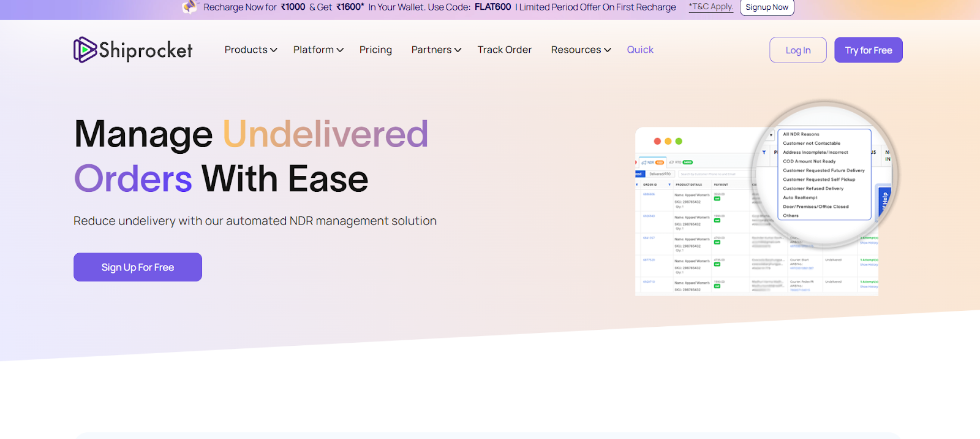Click 'Customer Refused Delivery' in preview list
This screenshot has height=439, width=980.
tap(813, 189)
